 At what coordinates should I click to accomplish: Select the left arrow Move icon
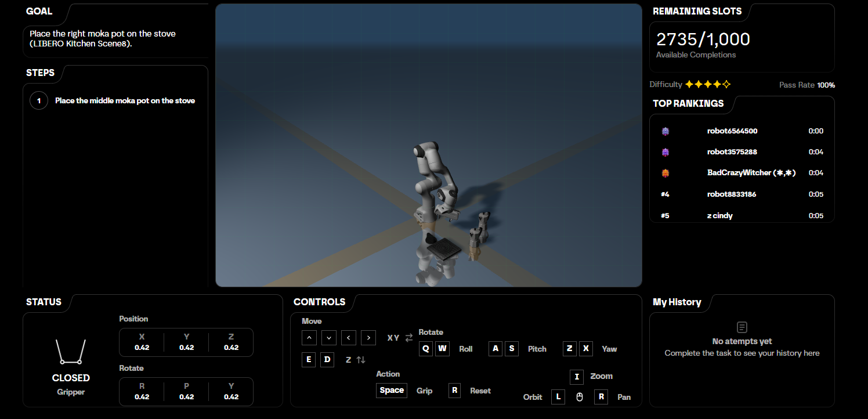(349, 337)
